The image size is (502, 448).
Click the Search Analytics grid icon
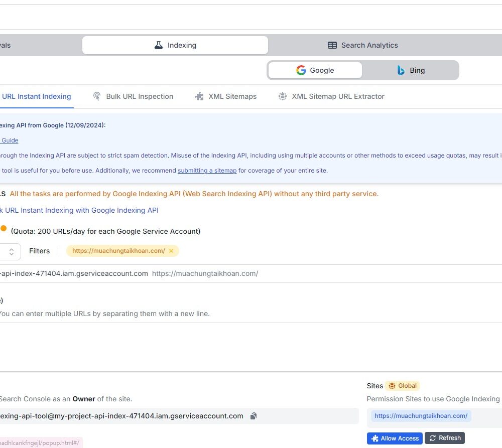coord(332,45)
